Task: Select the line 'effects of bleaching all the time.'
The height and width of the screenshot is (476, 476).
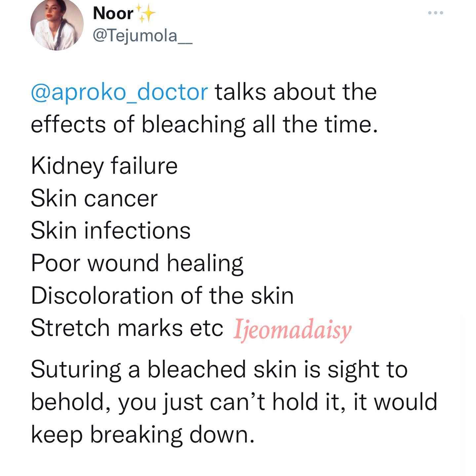Action: pyautogui.click(x=204, y=126)
